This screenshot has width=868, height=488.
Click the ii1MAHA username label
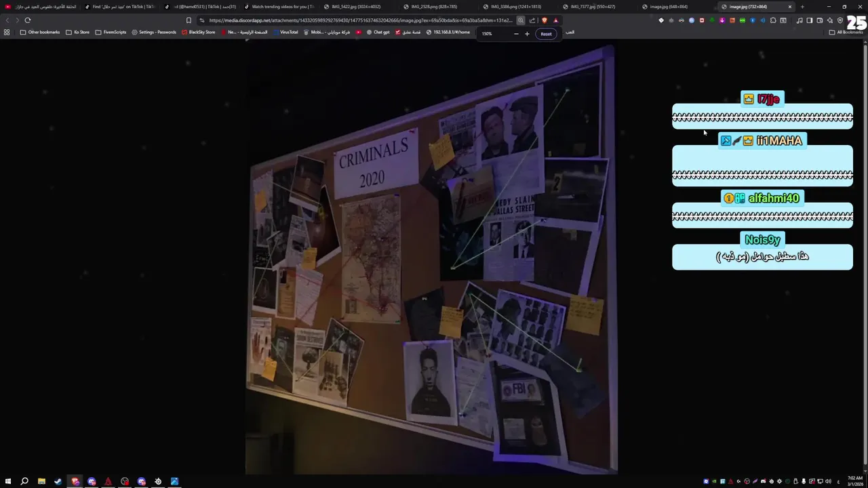click(x=779, y=140)
